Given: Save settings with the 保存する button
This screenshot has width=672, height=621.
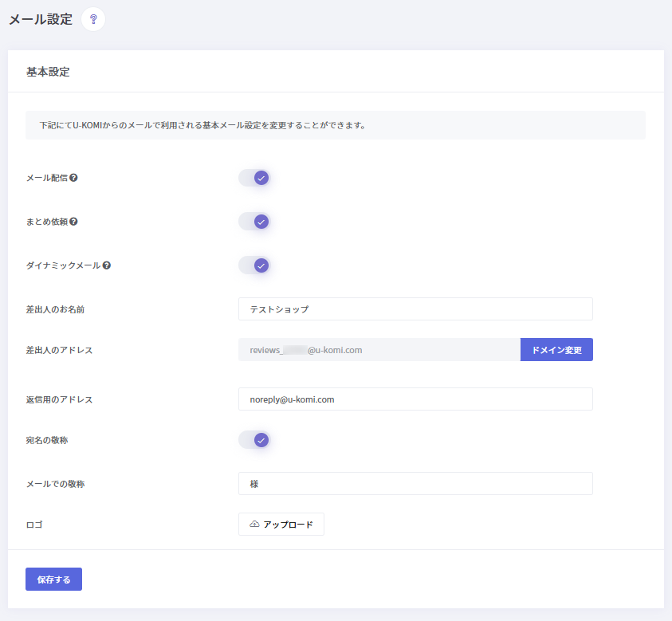Looking at the screenshot, I should [53, 580].
